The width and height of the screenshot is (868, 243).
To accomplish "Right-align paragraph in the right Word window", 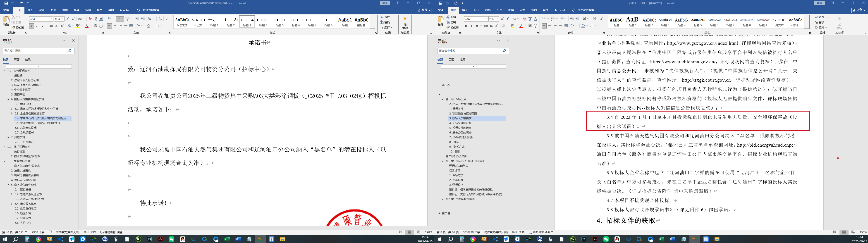I will pyautogui.click(x=555, y=26).
